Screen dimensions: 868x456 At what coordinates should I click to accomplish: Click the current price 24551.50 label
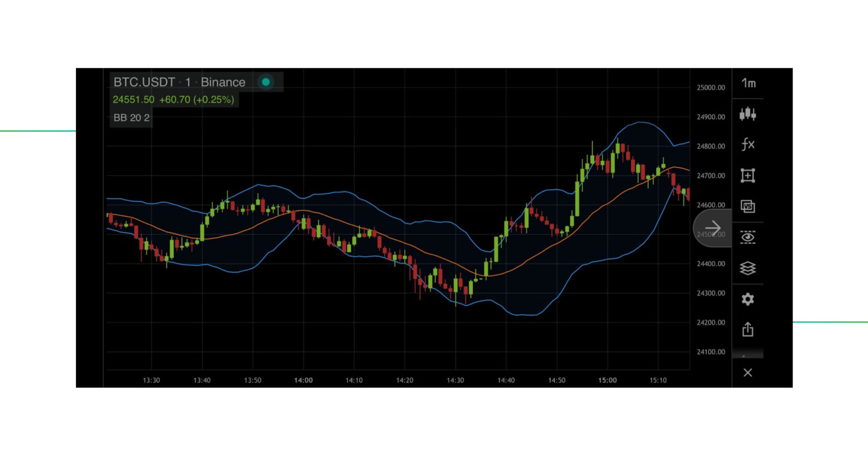click(133, 100)
